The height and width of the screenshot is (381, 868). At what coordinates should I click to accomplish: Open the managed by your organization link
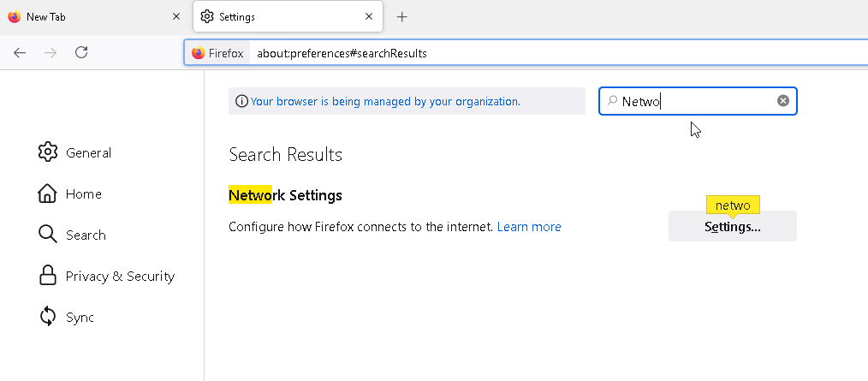click(x=385, y=101)
